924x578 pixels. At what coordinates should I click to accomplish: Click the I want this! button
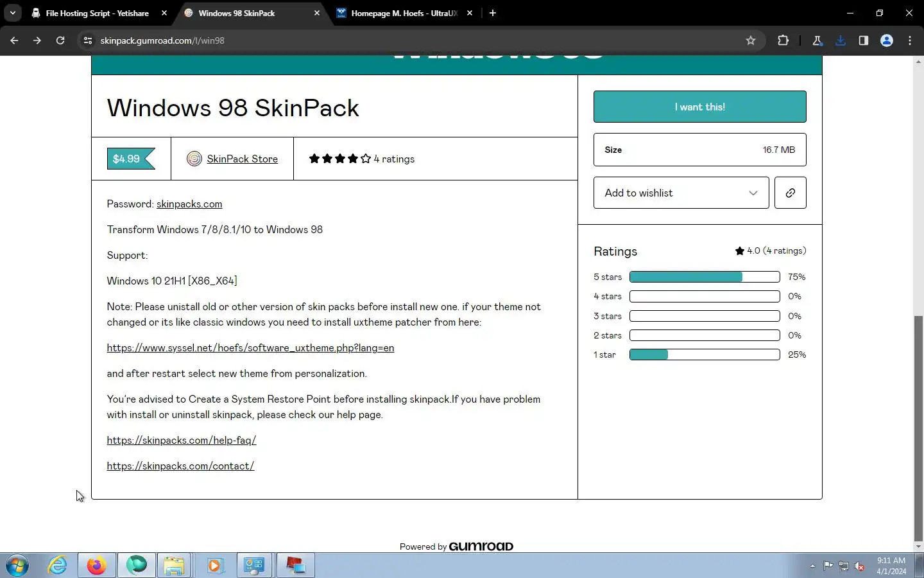tap(699, 107)
